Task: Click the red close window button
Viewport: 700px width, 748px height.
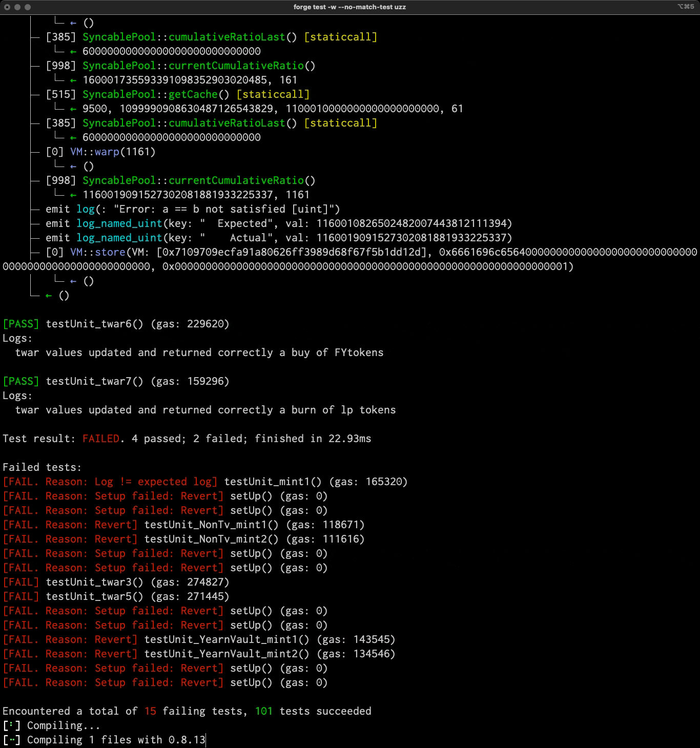Action: coord(7,7)
